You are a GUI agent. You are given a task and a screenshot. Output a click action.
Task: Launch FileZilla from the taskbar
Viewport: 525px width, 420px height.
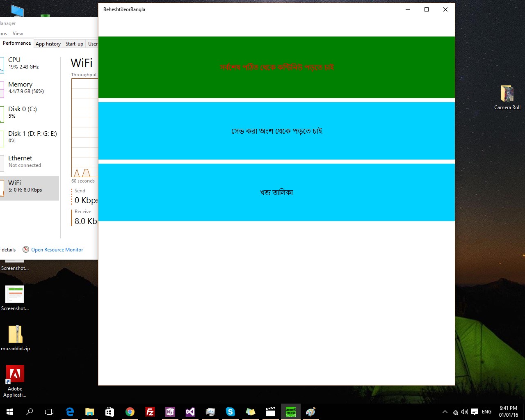click(x=150, y=412)
